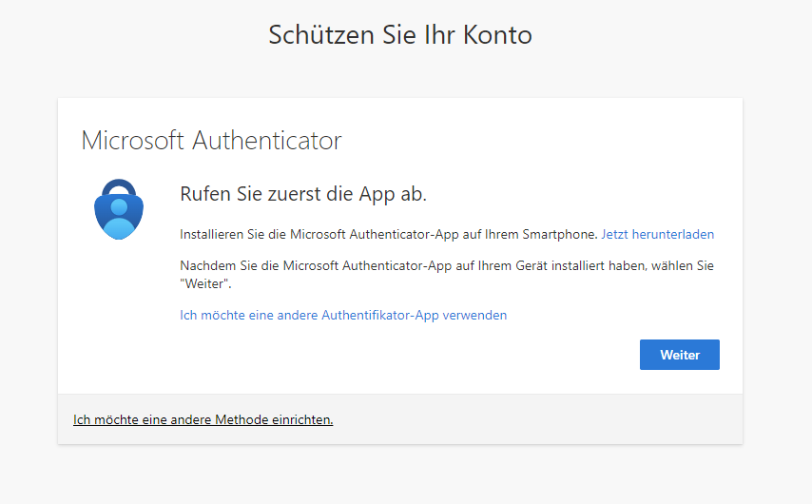
Task: Select 'Ich möchte eine andere Methode einrichten'
Action: click(x=203, y=419)
